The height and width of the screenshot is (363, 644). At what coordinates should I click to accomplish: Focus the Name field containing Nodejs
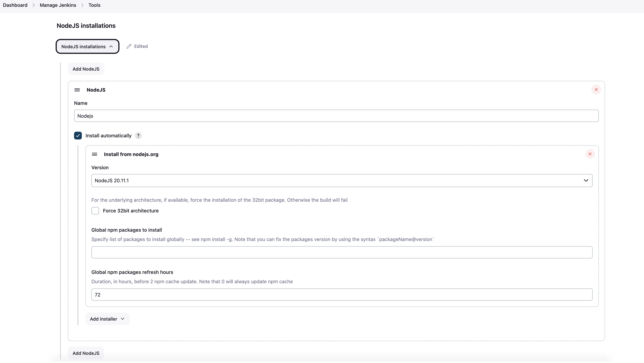coord(336,116)
